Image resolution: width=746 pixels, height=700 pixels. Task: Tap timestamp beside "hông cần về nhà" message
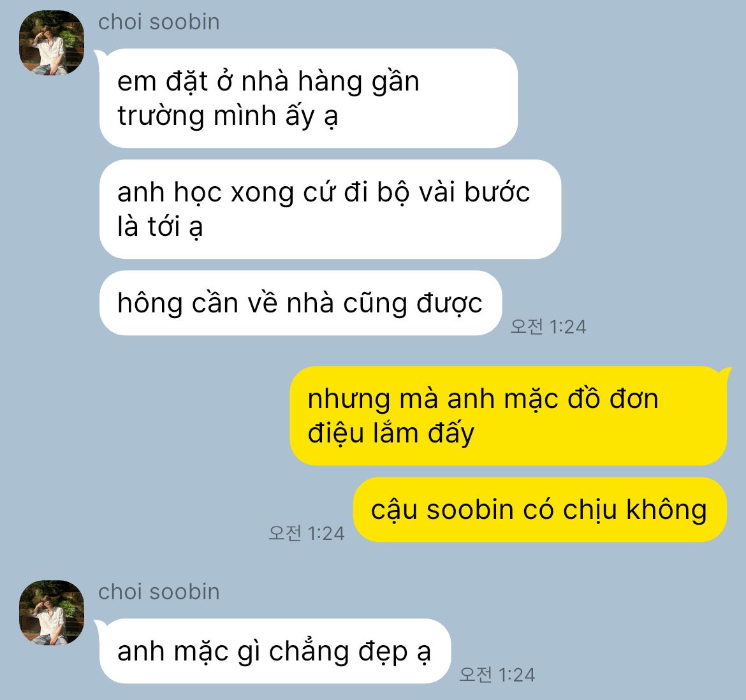tap(548, 326)
